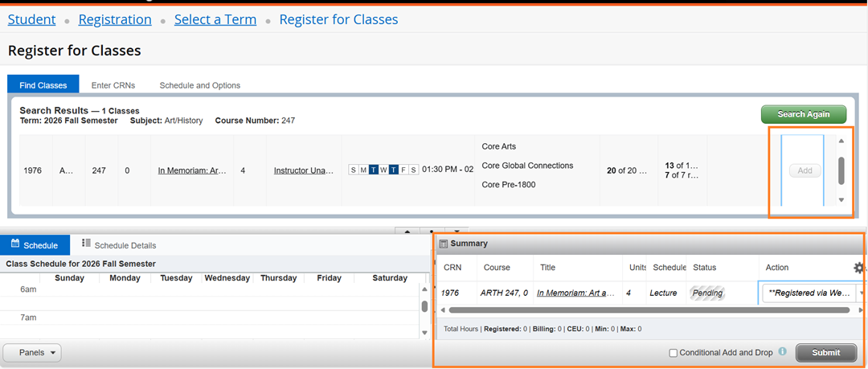Click the Wednesday calendar column header
The height and width of the screenshot is (369, 868).
pos(227,278)
